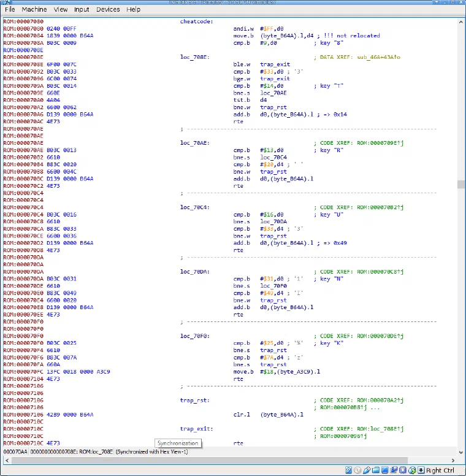
Task: Open the Help menu
Action: click(x=134, y=9)
